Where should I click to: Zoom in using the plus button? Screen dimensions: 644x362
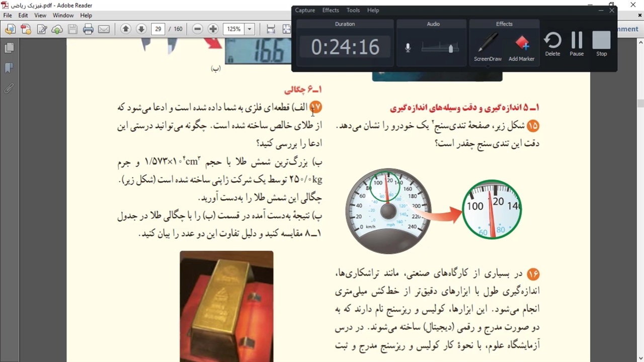213,29
